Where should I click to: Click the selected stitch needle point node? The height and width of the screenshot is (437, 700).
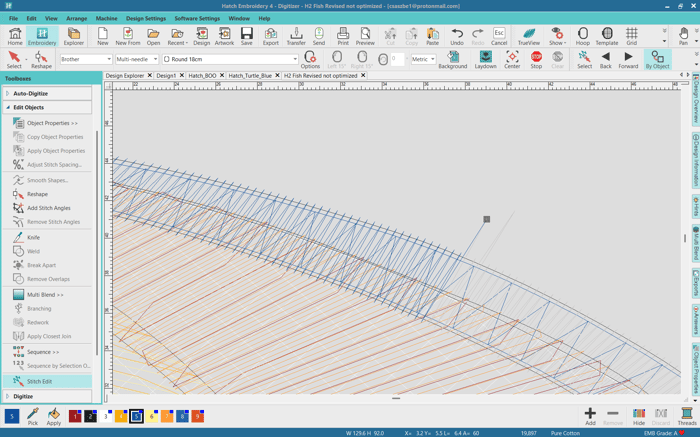tap(487, 219)
